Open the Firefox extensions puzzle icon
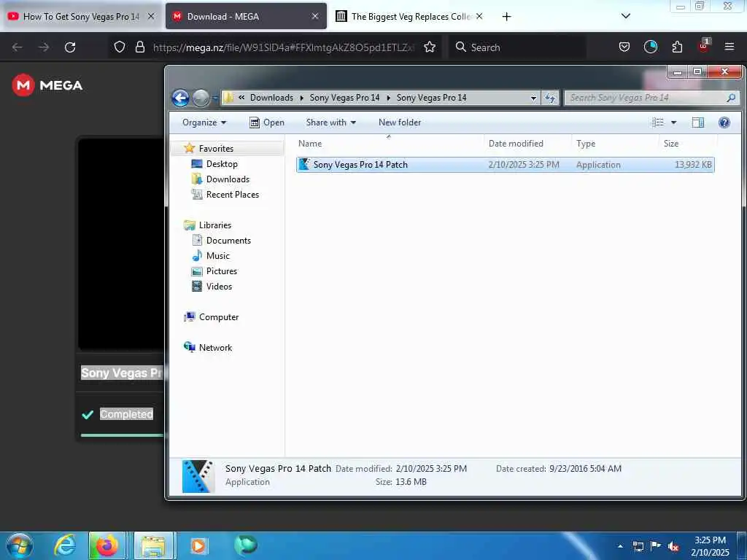The image size is (747, 560). [677, 47]
